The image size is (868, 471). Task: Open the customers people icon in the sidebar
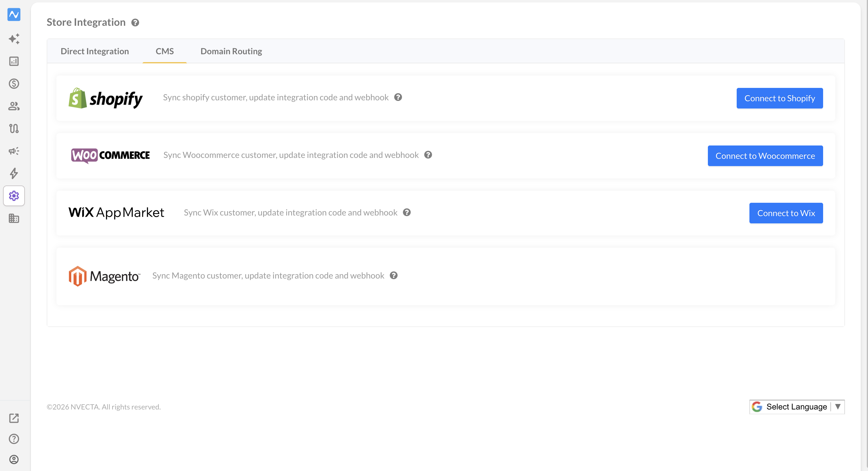click(14, 106)
